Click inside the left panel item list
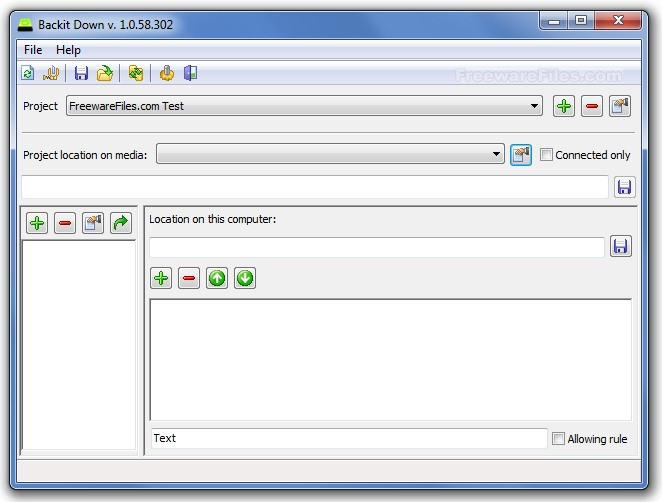Screen dimensions: 662x502 click(79, 345)
